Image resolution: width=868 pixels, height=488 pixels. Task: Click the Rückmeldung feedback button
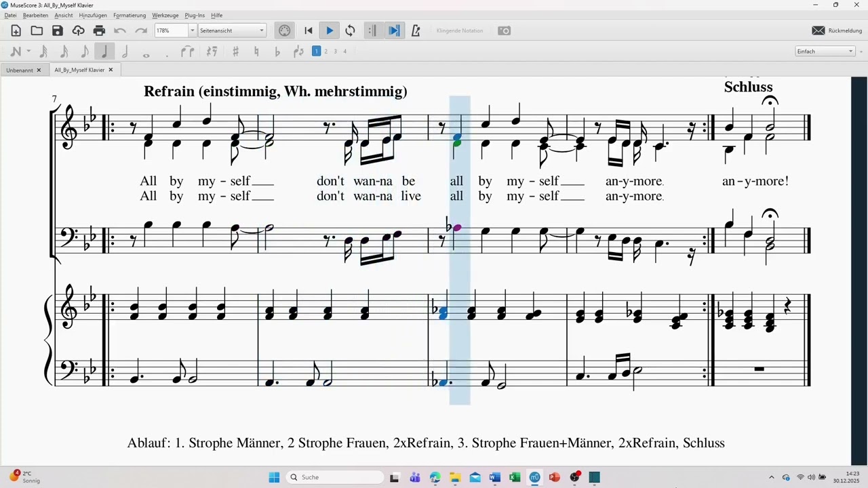click(x=837, y=30)
